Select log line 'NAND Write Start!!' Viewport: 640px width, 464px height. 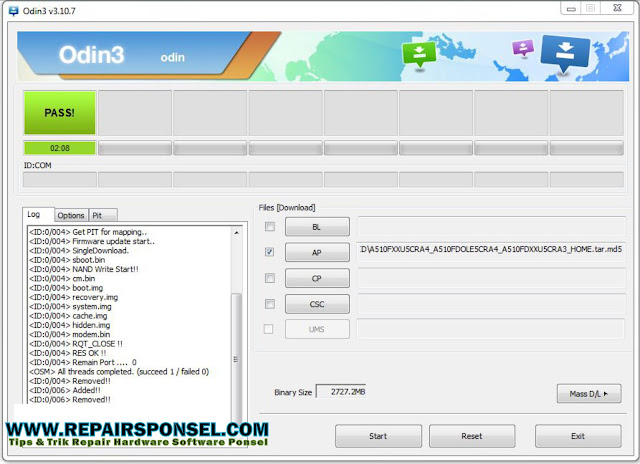[x=84, y=269]
